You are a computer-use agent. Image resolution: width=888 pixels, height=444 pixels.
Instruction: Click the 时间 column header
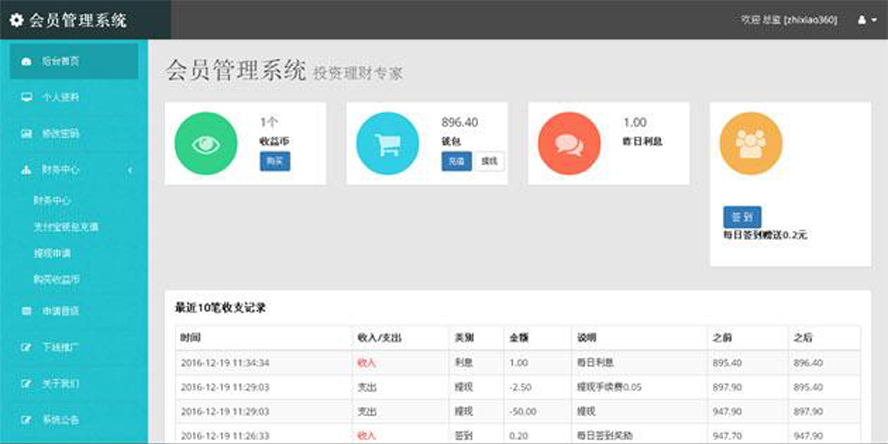pos(191,338)
